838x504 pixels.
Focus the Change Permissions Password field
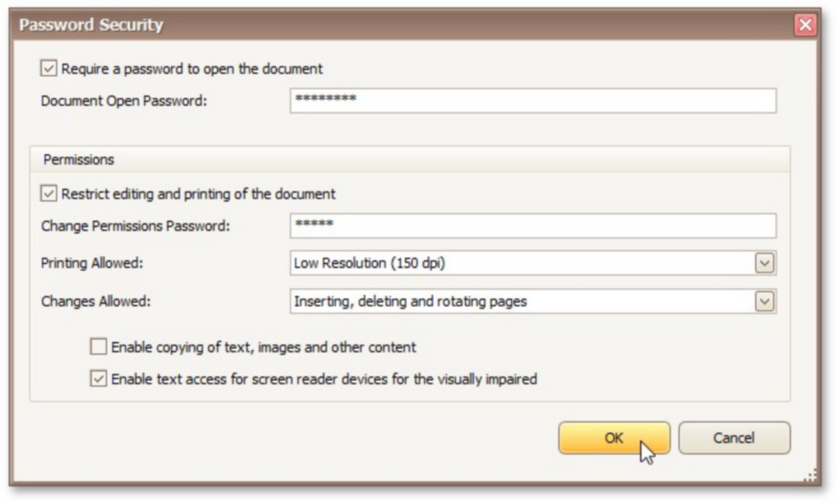pos(532,226)
